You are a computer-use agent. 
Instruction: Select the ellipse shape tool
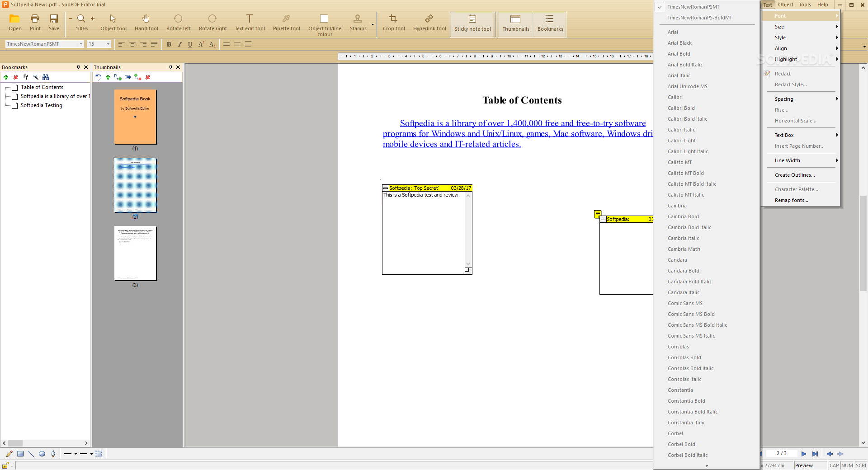42,454
